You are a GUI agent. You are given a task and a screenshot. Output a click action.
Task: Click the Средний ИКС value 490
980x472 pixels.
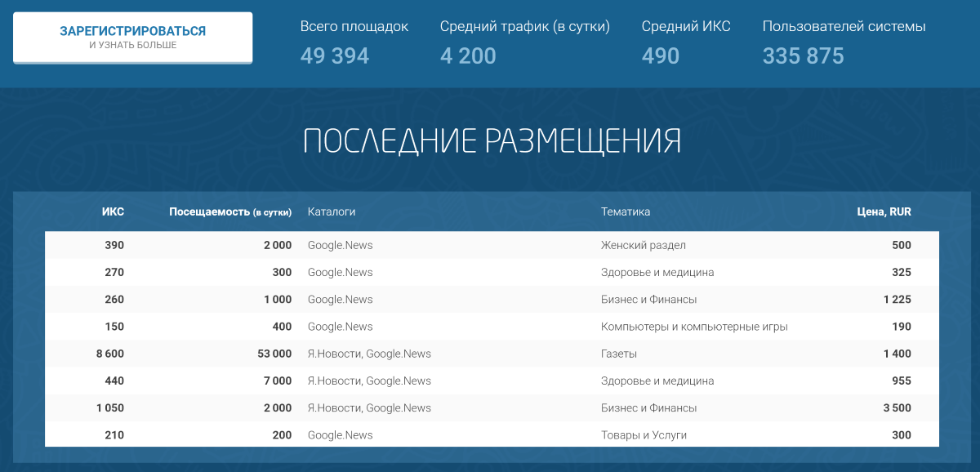tap(661, 56)
